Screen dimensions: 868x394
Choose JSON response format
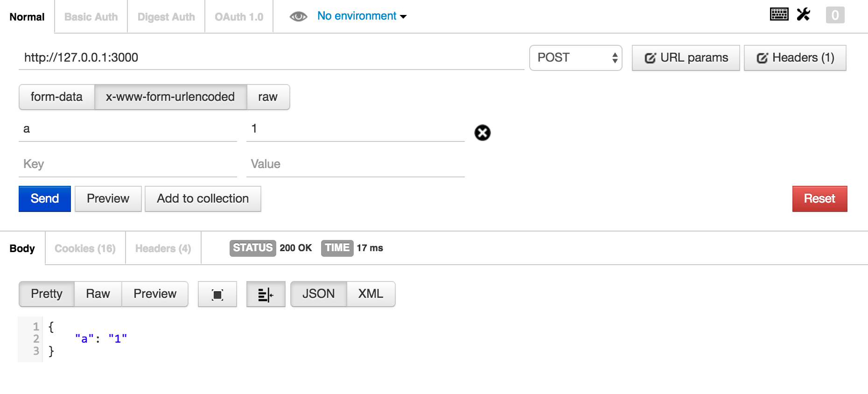click(319, 294)
